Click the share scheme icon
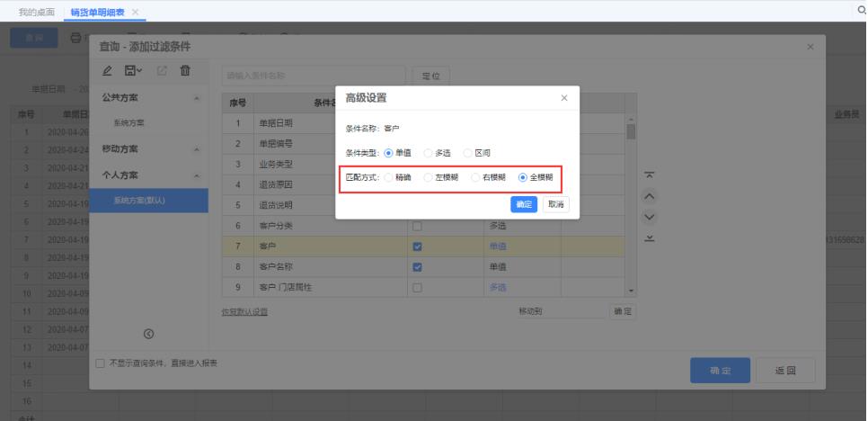 tap(162, 71)
